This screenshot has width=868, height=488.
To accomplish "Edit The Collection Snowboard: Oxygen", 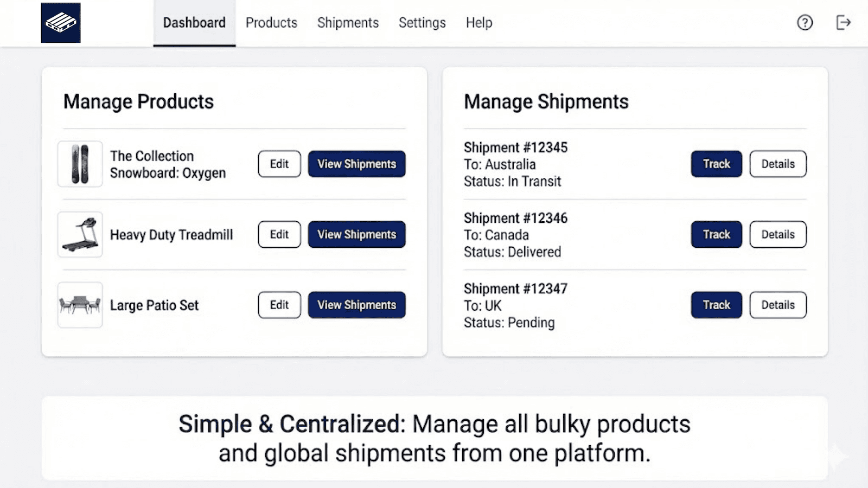I will (x=279, y=164).
